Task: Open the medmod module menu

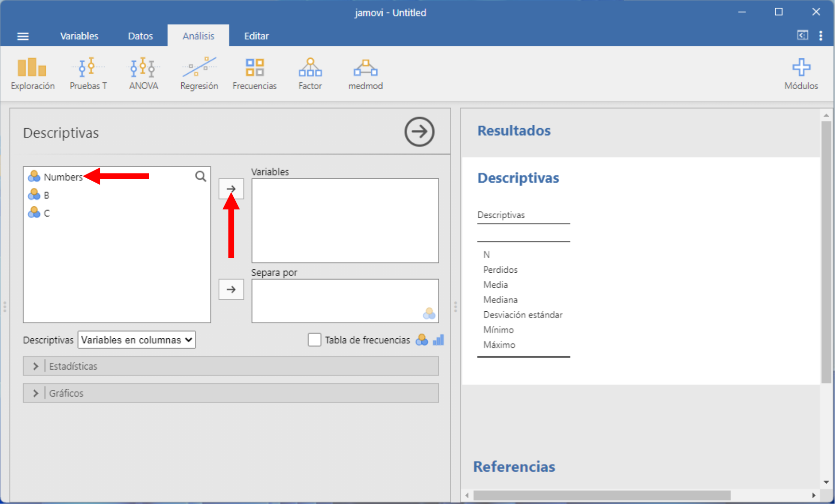Action: click(365, 73)
